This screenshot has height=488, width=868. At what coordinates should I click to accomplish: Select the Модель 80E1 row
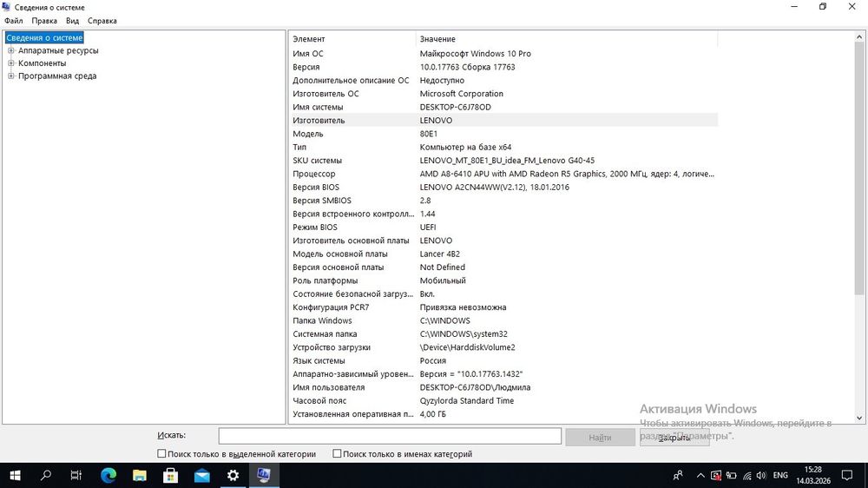click(503, 134)
